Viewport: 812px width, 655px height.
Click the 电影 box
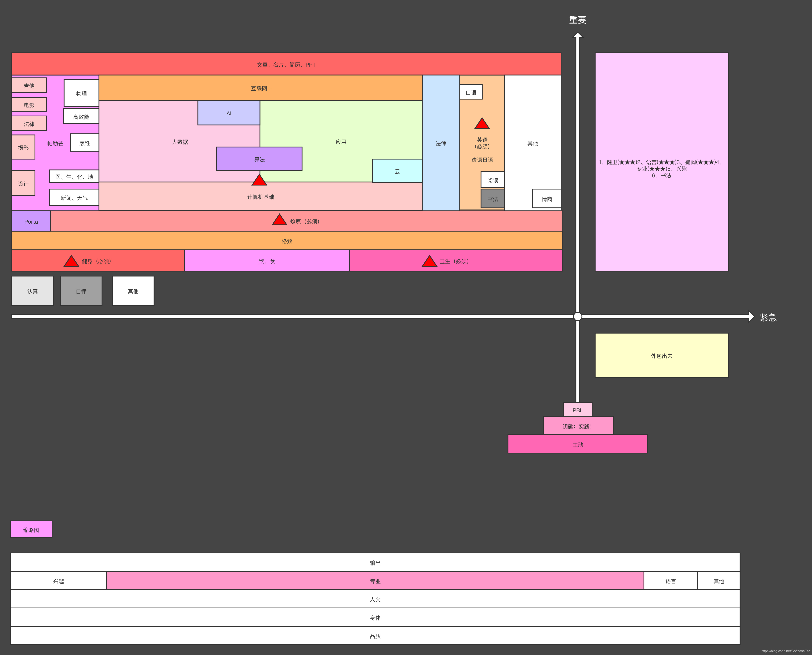click(29, 105)
